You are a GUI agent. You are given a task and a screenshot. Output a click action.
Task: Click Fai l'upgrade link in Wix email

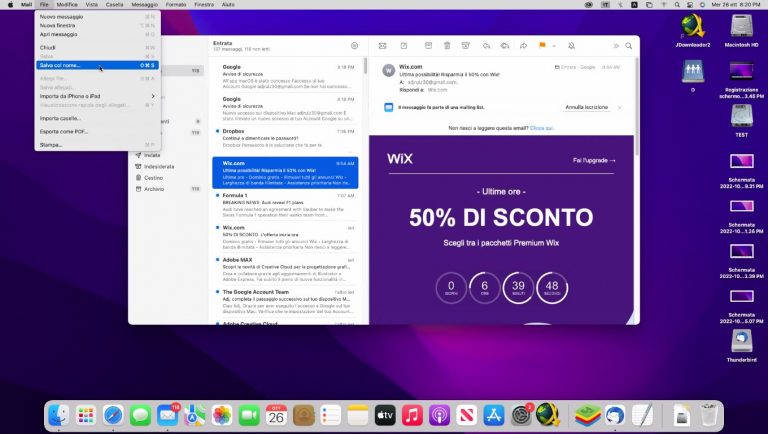click(x=594, y=160)
